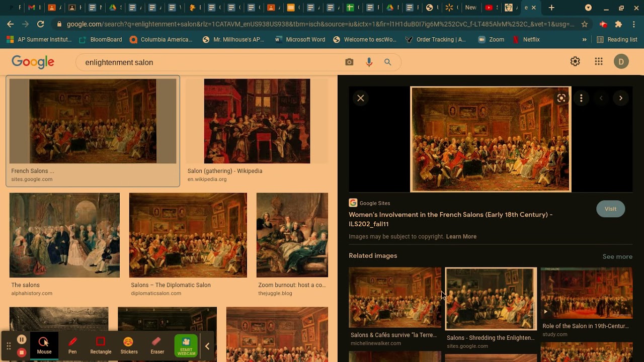Open Women's Involvement in French Salons title link
Viewport: 644px width, 362px height.
tap(450, 219)
